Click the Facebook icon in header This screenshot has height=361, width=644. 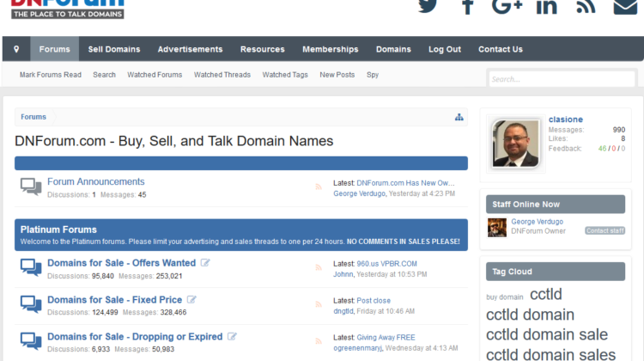coord(468,6)
